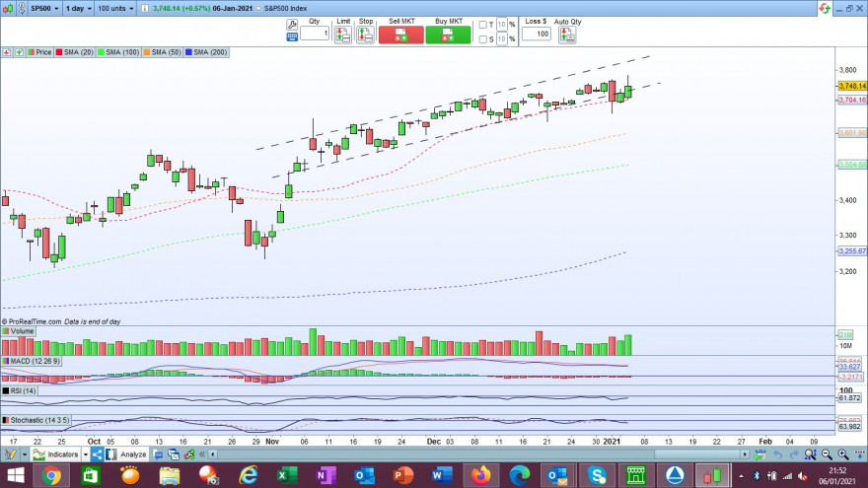Enable the S stop checkbox
868x488 pixels.
[x=482, y=39]
